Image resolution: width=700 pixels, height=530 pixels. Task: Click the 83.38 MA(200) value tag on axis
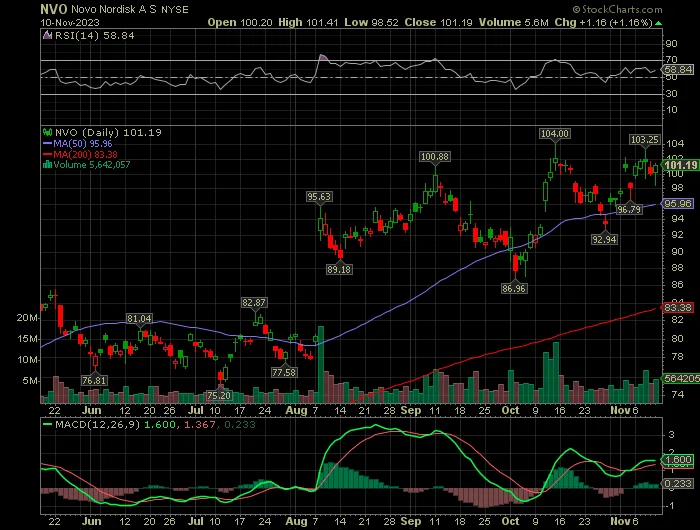coord(677,307)
